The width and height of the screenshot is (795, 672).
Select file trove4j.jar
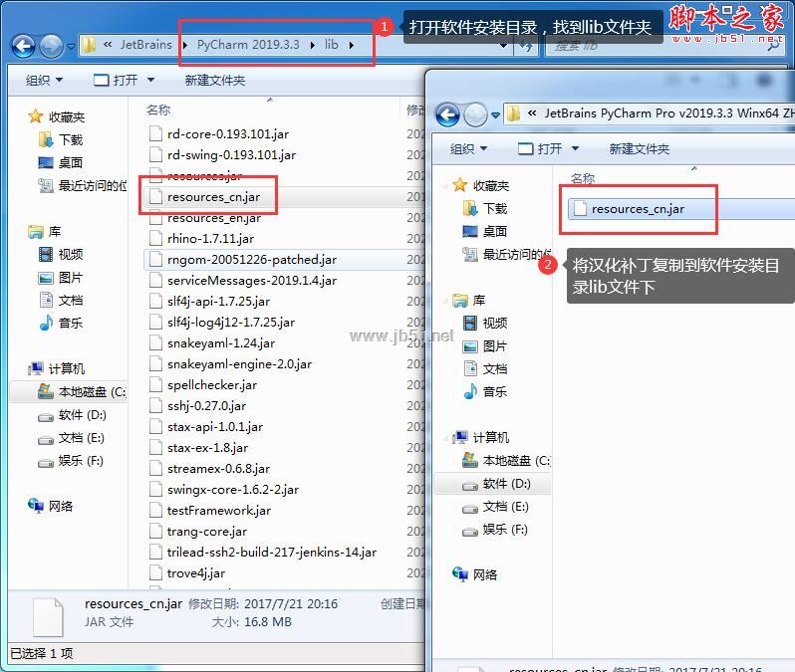tap(187, 573)
